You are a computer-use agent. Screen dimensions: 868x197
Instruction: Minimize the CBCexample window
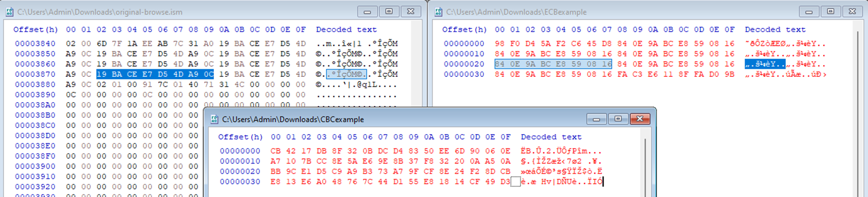[596, 119]
